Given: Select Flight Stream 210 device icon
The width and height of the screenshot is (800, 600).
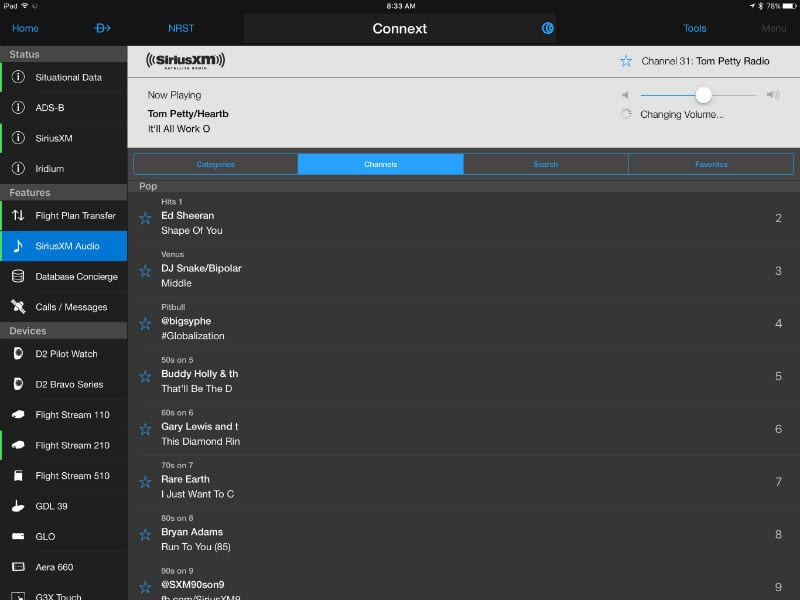Looking at the screenshot, I should pyautogui.click(x=18, y=445).
